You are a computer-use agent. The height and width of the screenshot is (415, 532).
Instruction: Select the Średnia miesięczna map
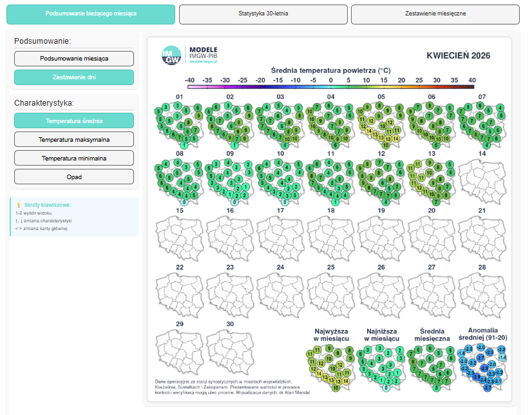pyautogui.click(x=431, y=369)
